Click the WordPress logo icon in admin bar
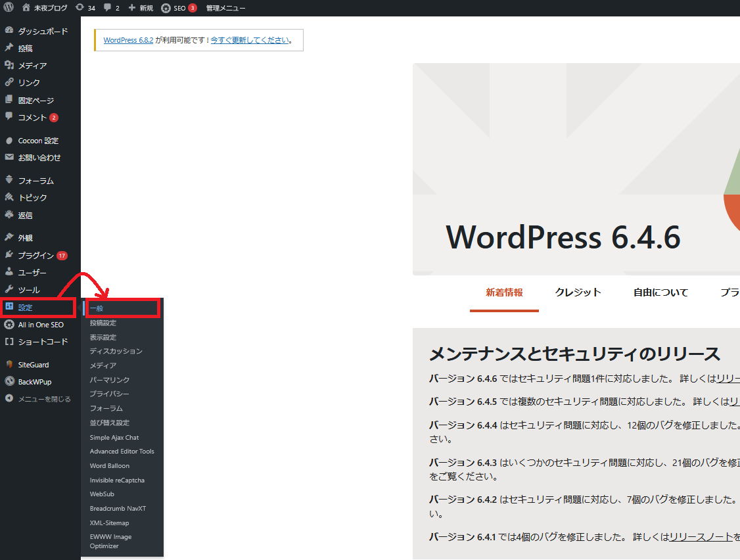 (x=9, y=8)
